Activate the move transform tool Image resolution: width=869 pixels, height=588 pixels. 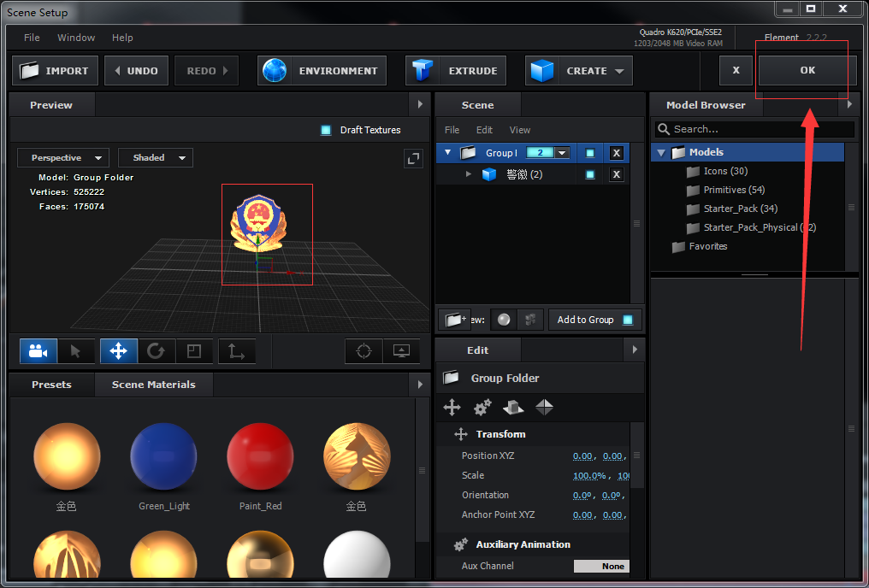pyautogui.click(x=119, y=351)
